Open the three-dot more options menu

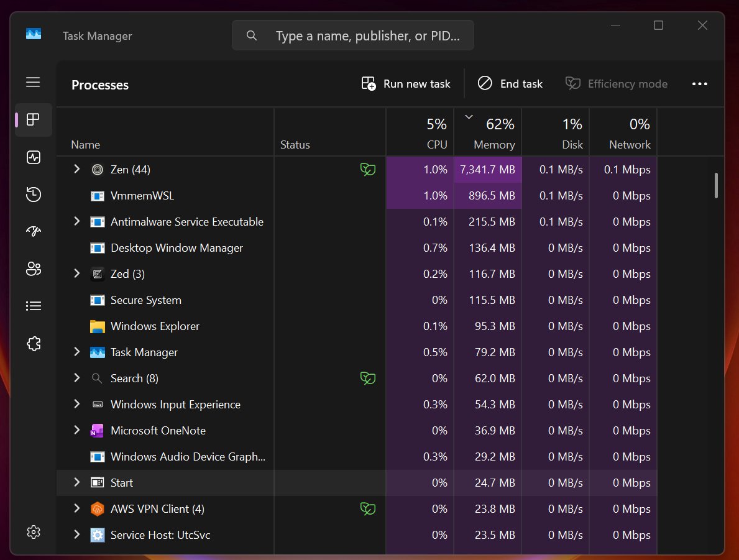tap(699, 84)
